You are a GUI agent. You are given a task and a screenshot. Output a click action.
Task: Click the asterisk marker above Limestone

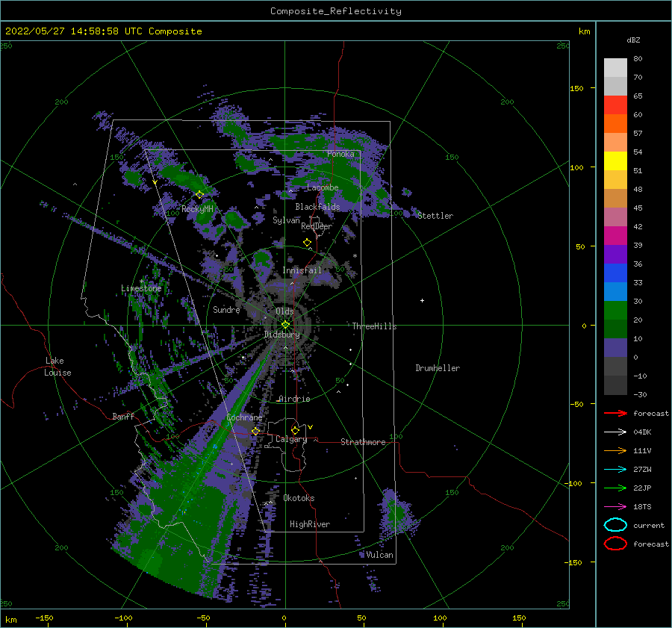click(141, 282)
